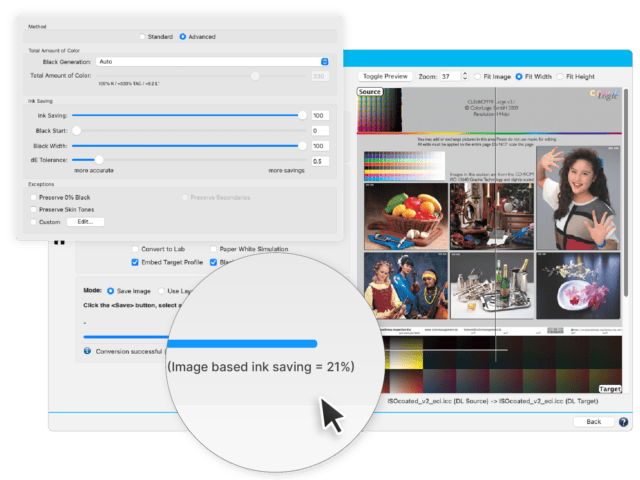Open the Black Generation dropdown

pos(212,62)
